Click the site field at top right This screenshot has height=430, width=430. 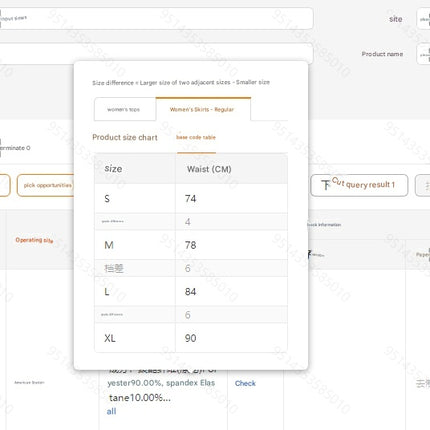(423, 19)
